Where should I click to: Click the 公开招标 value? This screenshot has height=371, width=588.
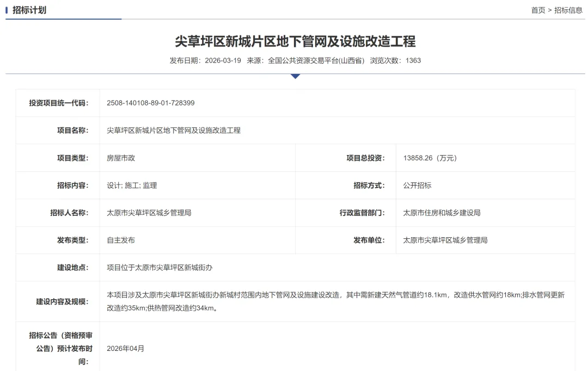(x=417, y=185)
